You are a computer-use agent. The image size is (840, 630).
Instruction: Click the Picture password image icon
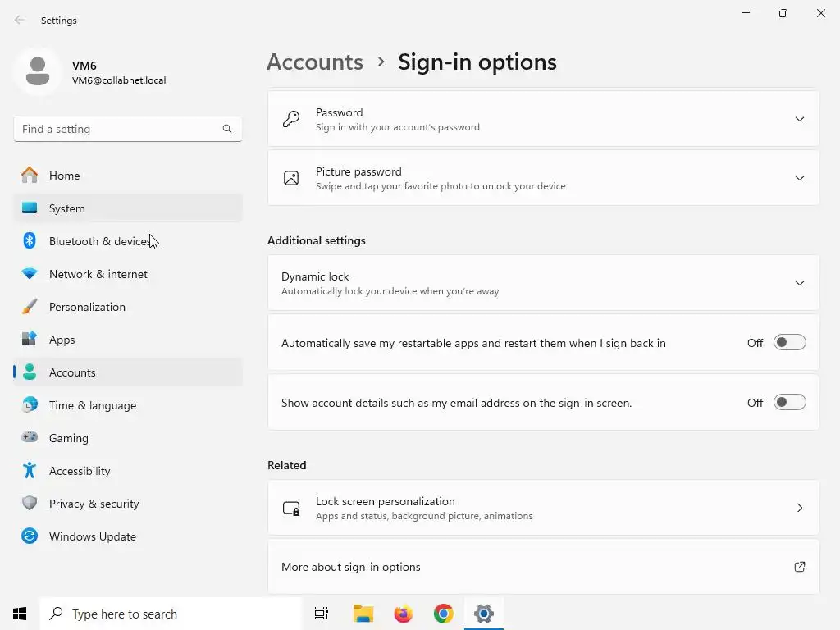(x=291, y=178)
